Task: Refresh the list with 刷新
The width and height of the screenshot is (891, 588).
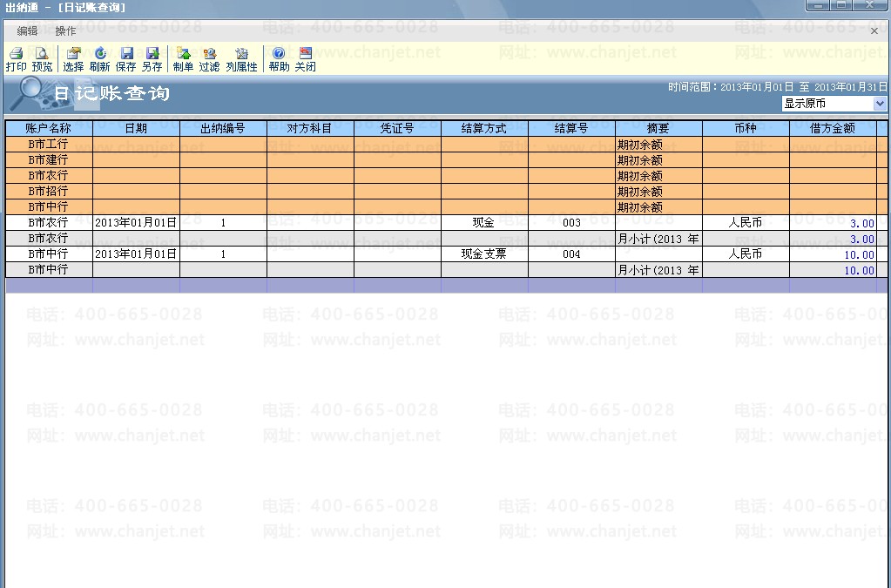Action: 99,59
